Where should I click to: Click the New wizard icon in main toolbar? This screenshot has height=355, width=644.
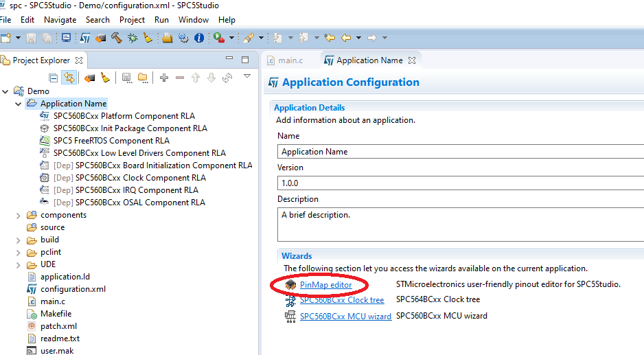(x=5, y=38)
